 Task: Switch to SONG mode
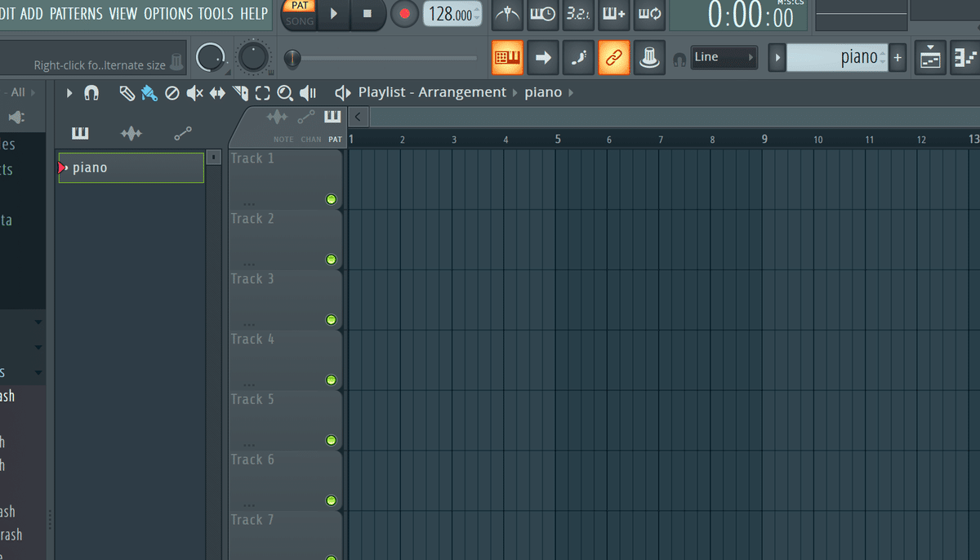(x=300, y=20)
